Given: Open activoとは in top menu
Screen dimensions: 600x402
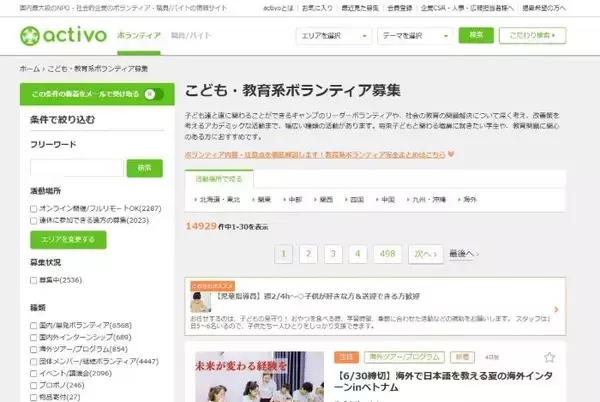Looking at the screenshot, I should pyautogui.click(x=278, y=8).
